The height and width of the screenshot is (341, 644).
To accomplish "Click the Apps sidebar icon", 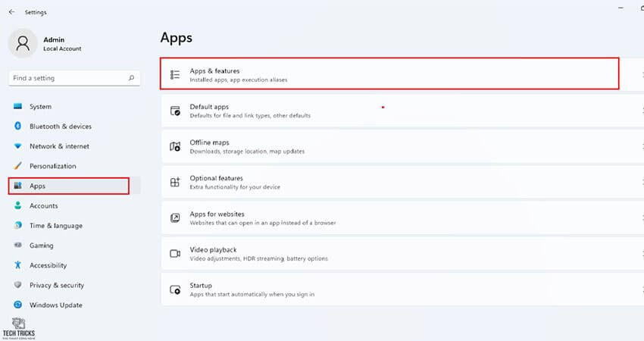I will click(x=17, y=186).
